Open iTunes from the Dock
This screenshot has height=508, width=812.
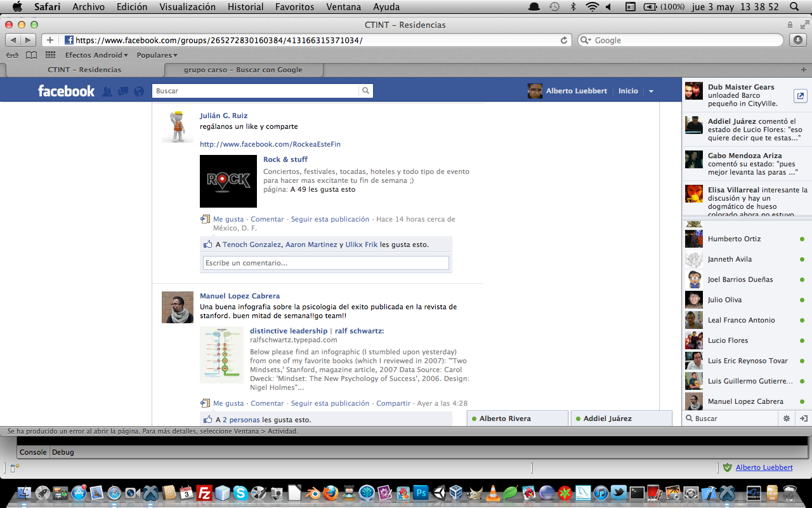pyautogui.click(x=601, y=493)
